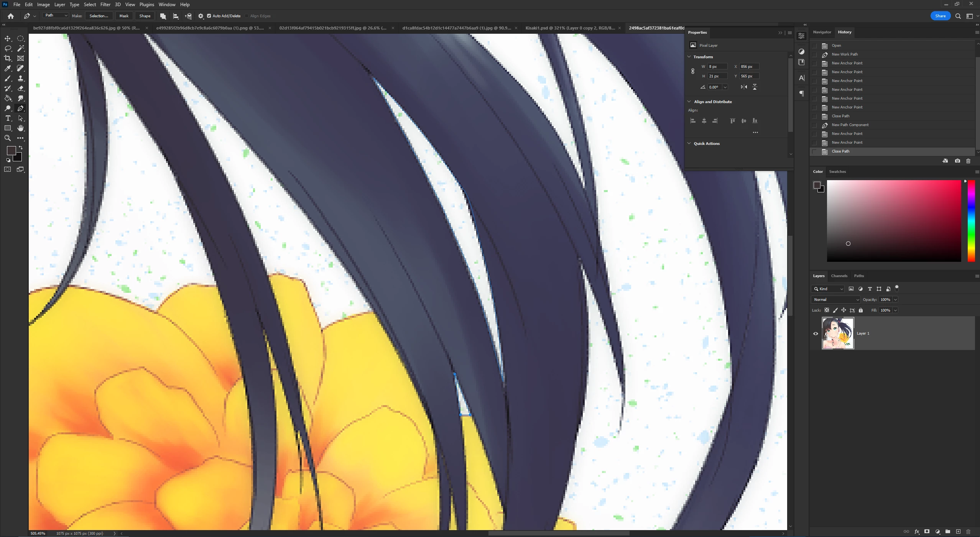Open the Path mode dropdown
Viewport: 980px width, 537px height.
[x=56, y=15]
